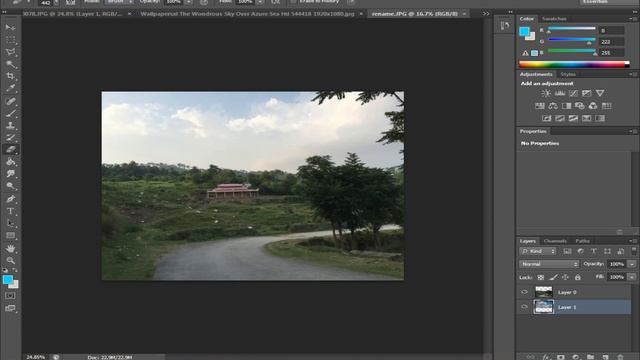Select the Brush tool
This screenshot has width=640, height=360.
[11, 113]
